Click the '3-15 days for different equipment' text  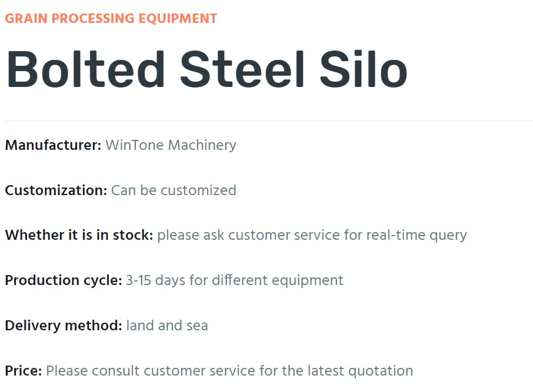click(x=235, y=280)
